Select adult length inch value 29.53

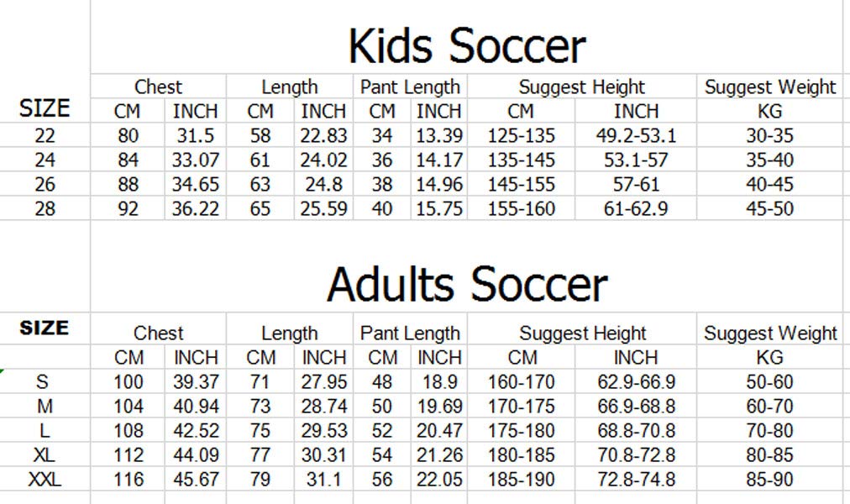tap(323, 432)
